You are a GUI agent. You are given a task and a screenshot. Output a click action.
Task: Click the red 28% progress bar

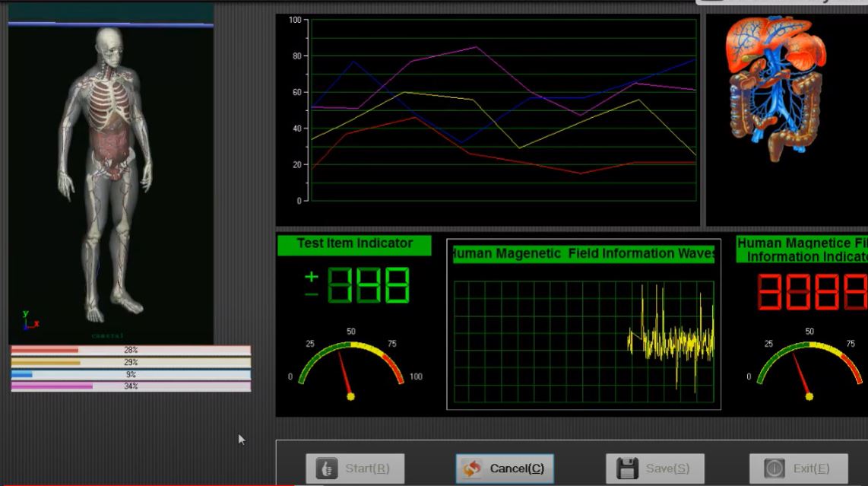130,350
